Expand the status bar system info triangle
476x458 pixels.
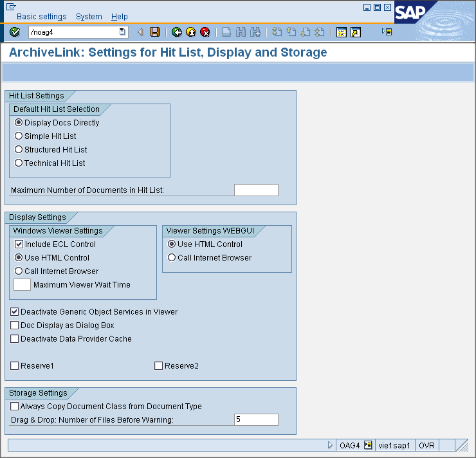[331, 445]
